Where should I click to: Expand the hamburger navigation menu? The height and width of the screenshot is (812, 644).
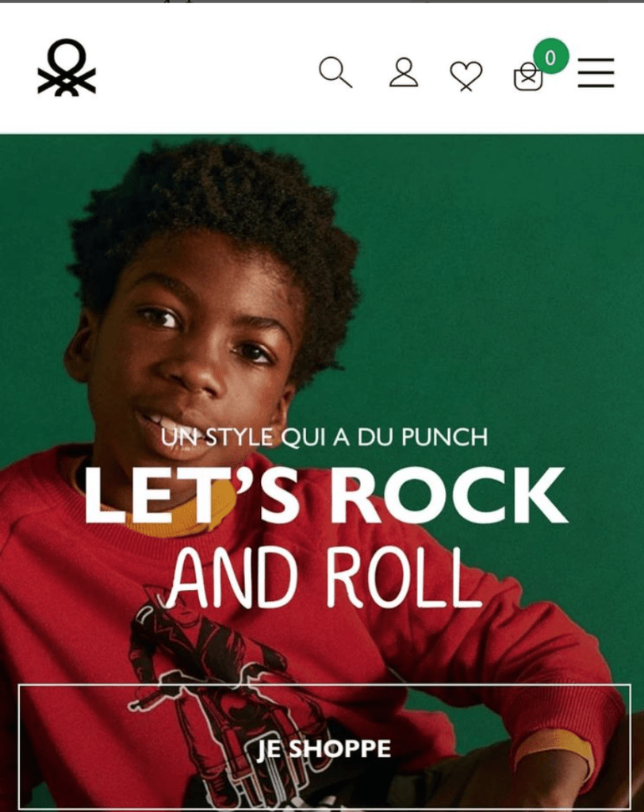596,72
